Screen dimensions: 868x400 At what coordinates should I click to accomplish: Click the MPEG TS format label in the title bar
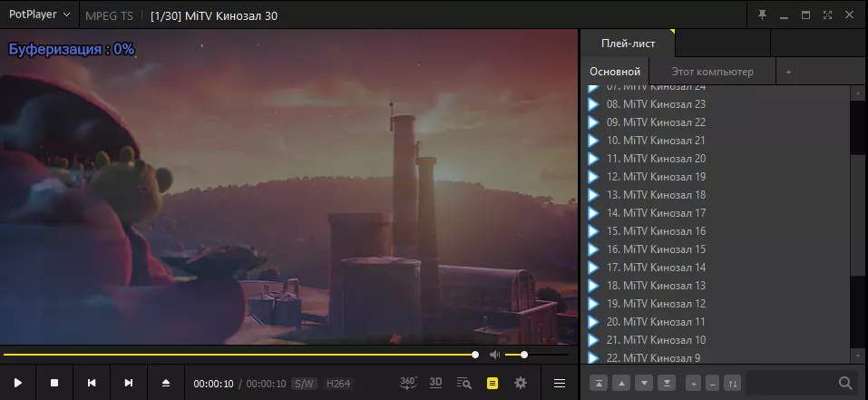coord(109,16)
